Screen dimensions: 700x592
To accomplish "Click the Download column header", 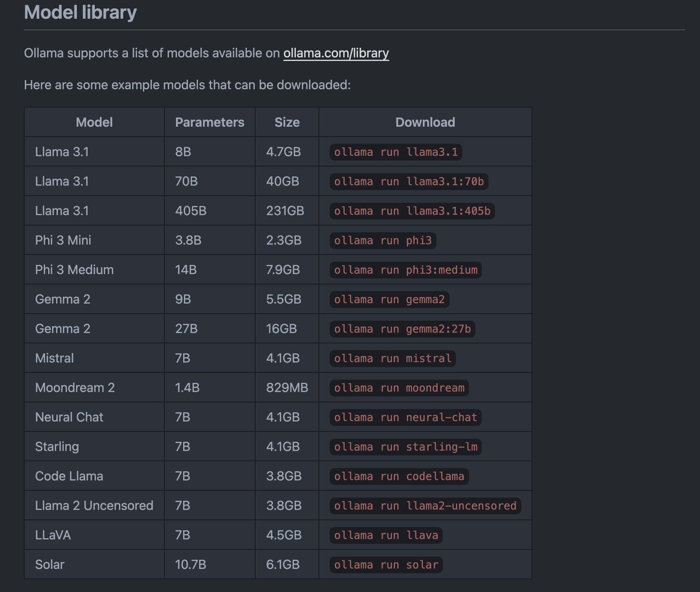I will point(425,122).
